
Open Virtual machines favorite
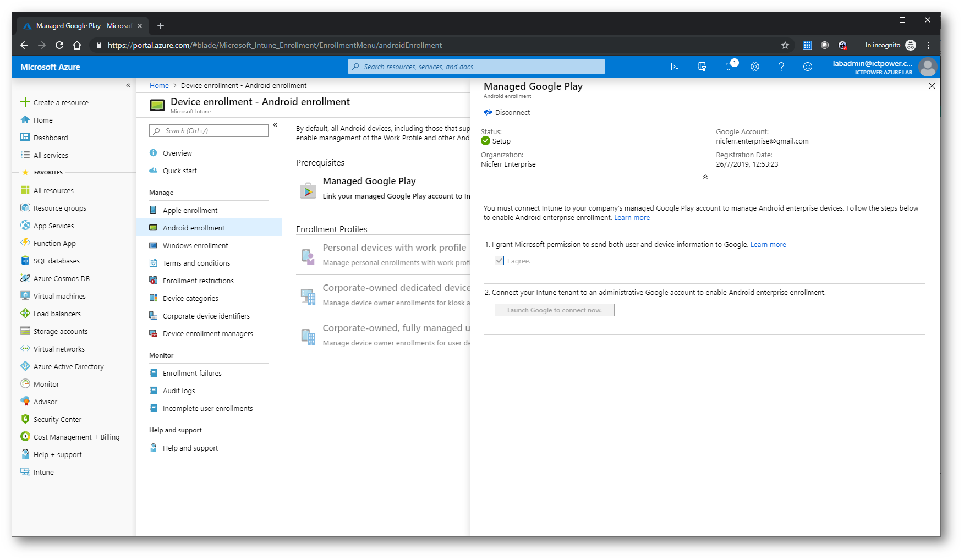(53, 296)
